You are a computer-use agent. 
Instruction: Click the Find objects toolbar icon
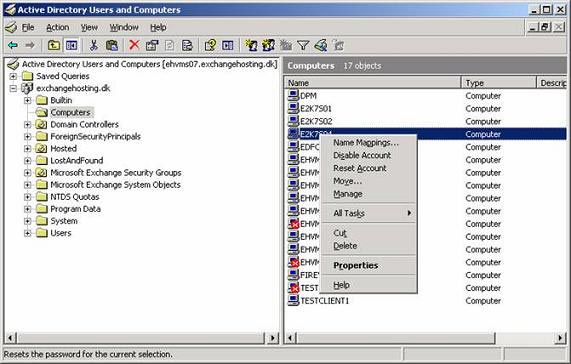click(x=321, y=45)
